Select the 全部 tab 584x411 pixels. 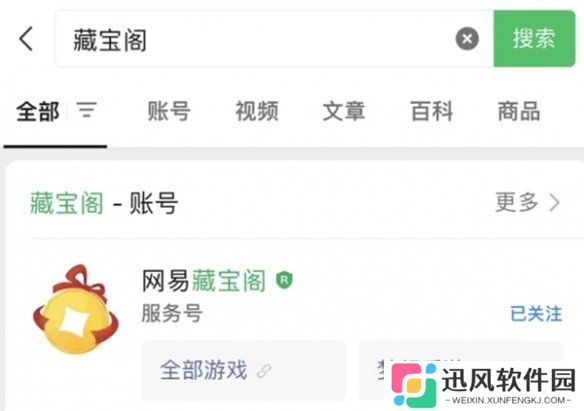click(x=38, y=111)
